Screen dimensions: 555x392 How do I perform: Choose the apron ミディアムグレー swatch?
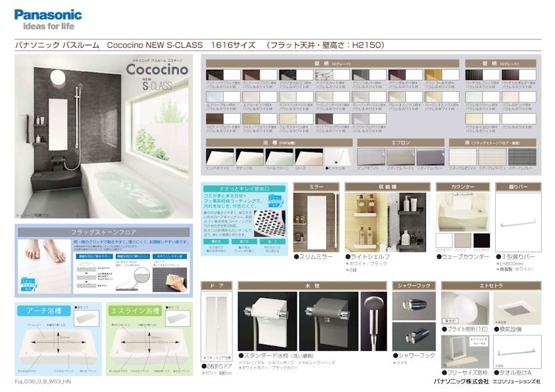coord(431,157)
